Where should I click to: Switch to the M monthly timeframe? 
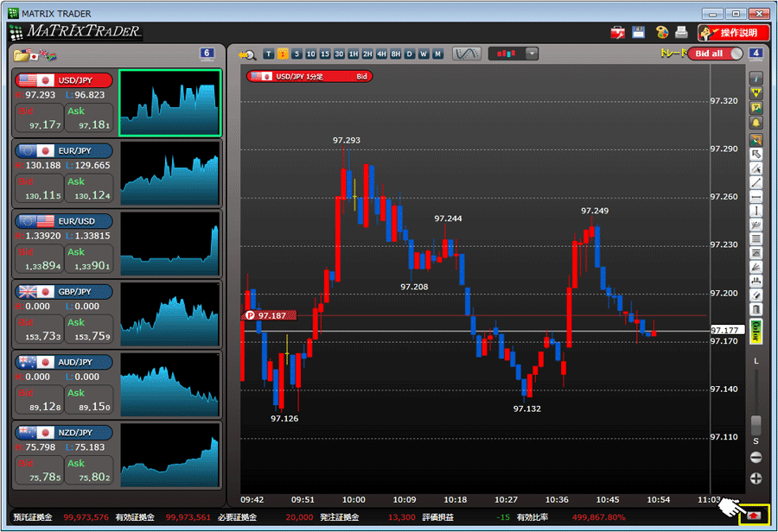[437, 54]
